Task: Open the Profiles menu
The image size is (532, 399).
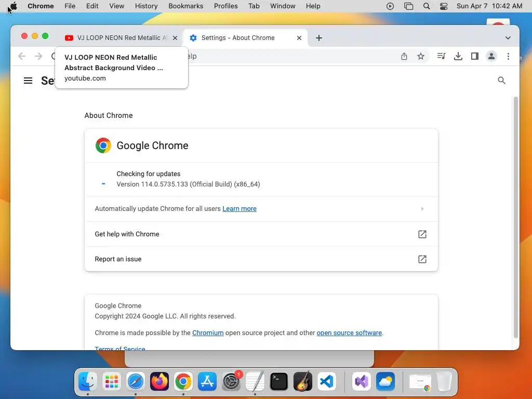Action: pos(225,6)
